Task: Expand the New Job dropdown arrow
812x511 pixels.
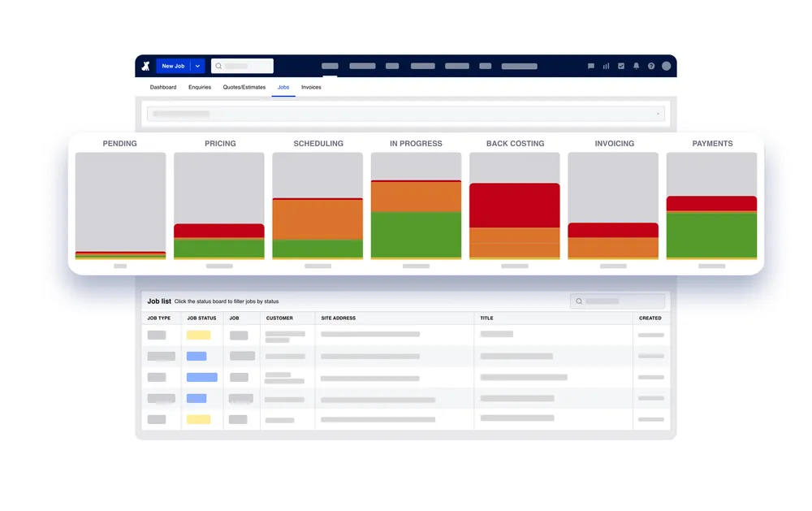Action: 197,66
